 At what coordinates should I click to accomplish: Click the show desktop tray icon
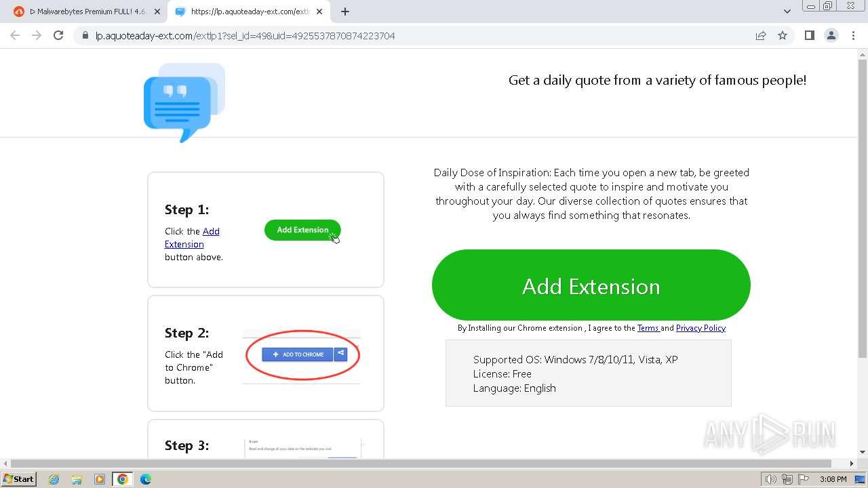point(861,479)
